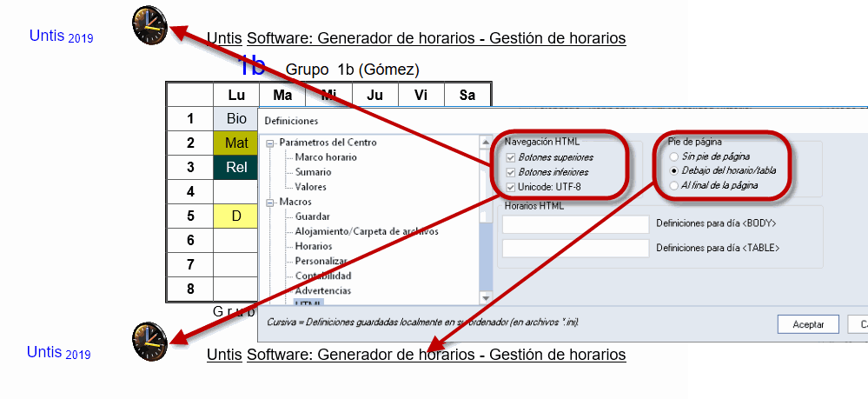Open the top Untis Software header link
The width and height of the screenshot is (868, 399).
click(416, 38)
